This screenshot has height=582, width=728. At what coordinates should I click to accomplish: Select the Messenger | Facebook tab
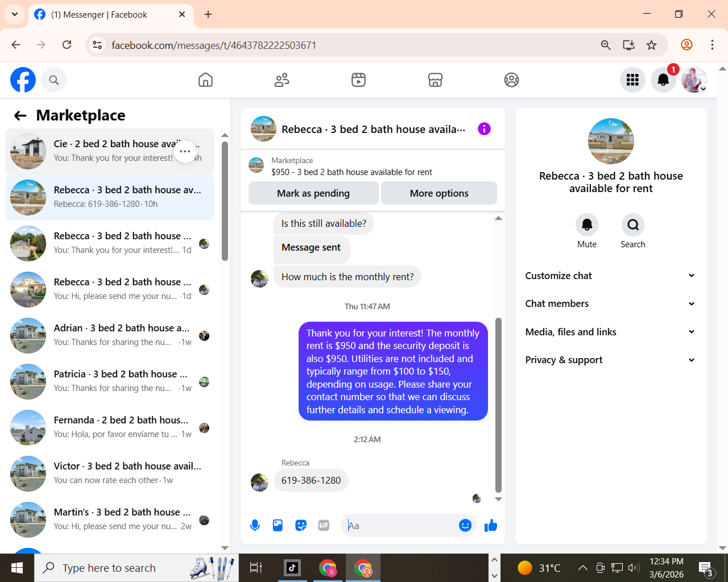(111, 15)
